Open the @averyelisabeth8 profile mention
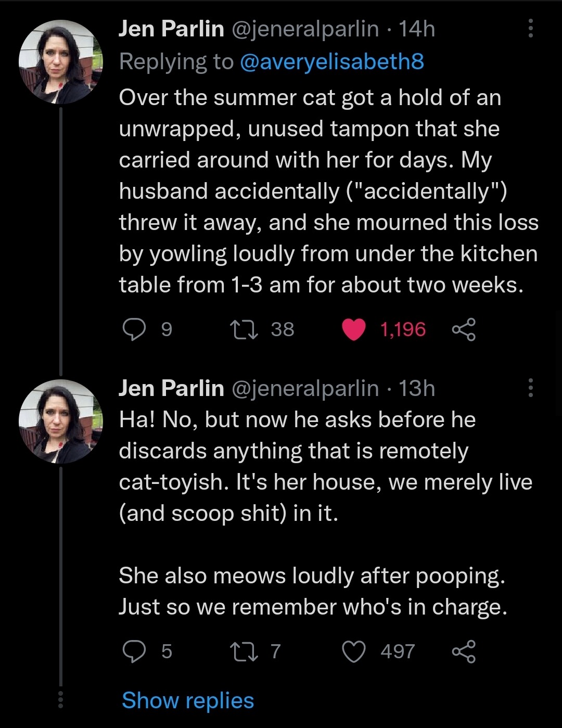The height and width of the screenshot is (728, 562). [332, 62]
